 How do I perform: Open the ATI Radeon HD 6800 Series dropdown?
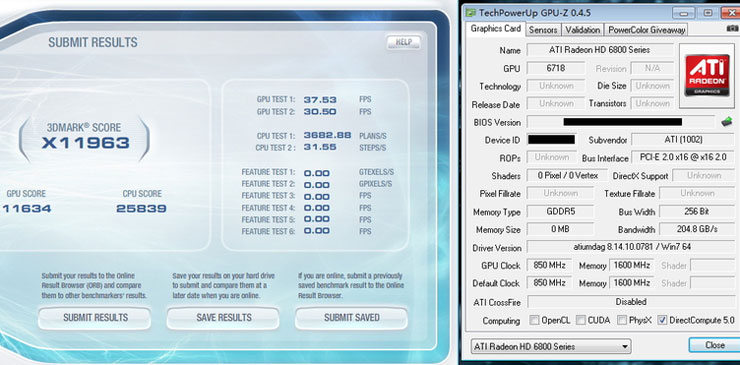coord(551,346)
